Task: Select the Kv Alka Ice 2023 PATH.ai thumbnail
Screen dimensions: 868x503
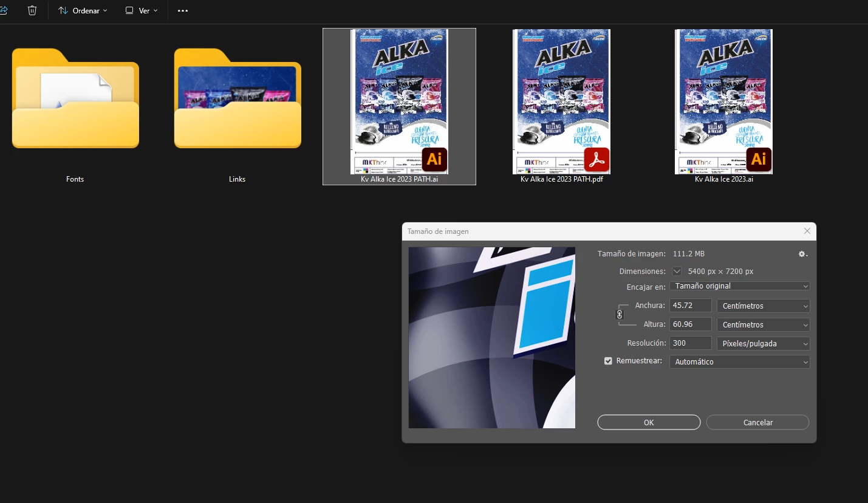Action: tap(399, 101)
